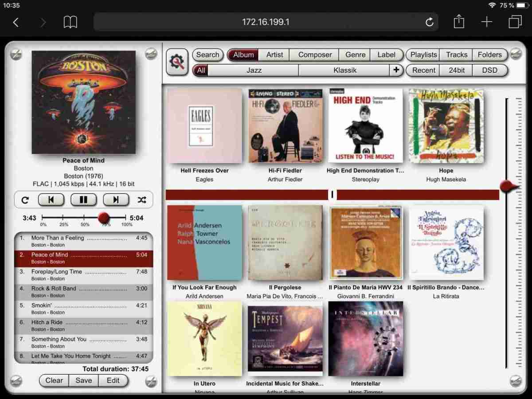Pause the current track

pyautogui.click(x=83, y=200)
